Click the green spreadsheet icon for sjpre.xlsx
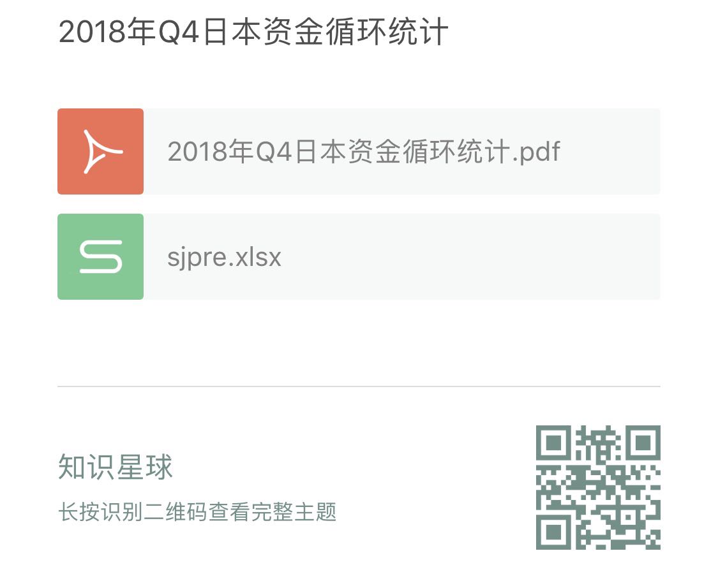718x588 pixels. (x=100, y=256)
